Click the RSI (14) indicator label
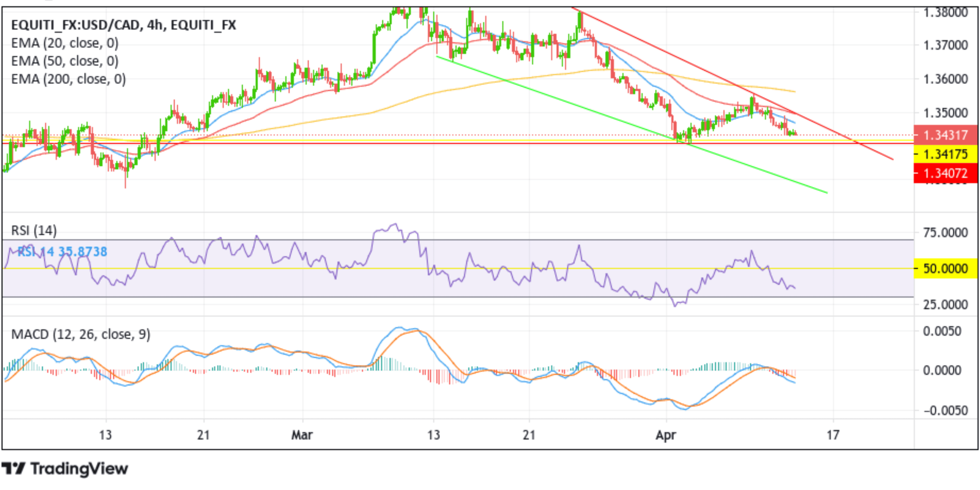 [34, 230]
